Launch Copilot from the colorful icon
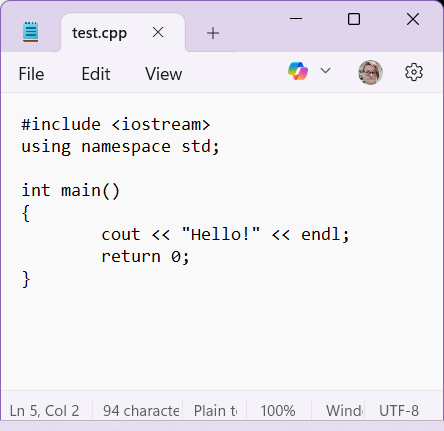This screenshot has height=431, width=444. (x=298, y=71)
